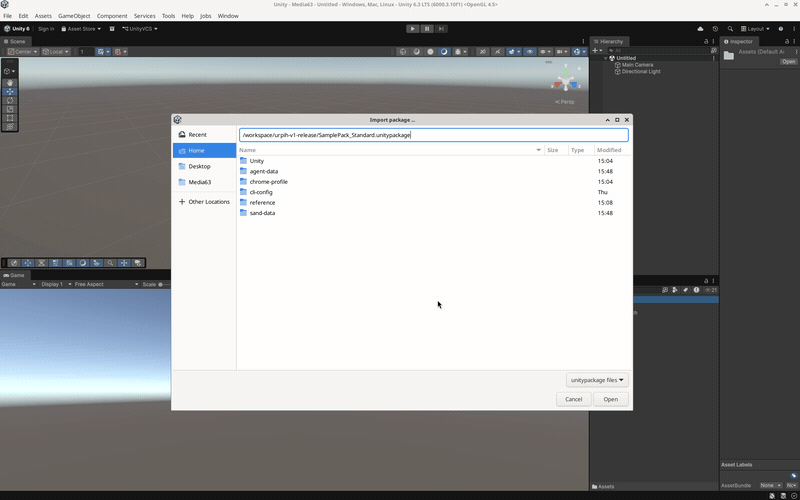The image size is (800, 500).
Task: Switch to the Game tab
Action: point(14,275)
